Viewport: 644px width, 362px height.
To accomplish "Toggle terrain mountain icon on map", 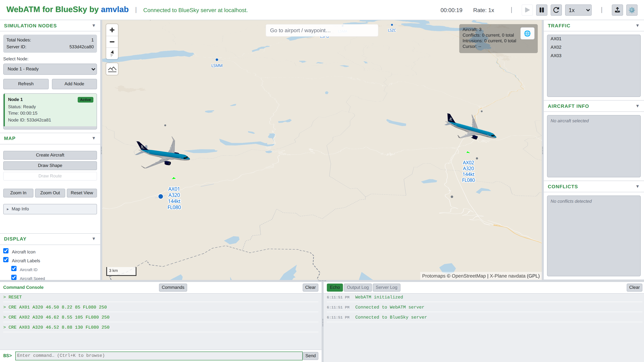I will 112,69.
